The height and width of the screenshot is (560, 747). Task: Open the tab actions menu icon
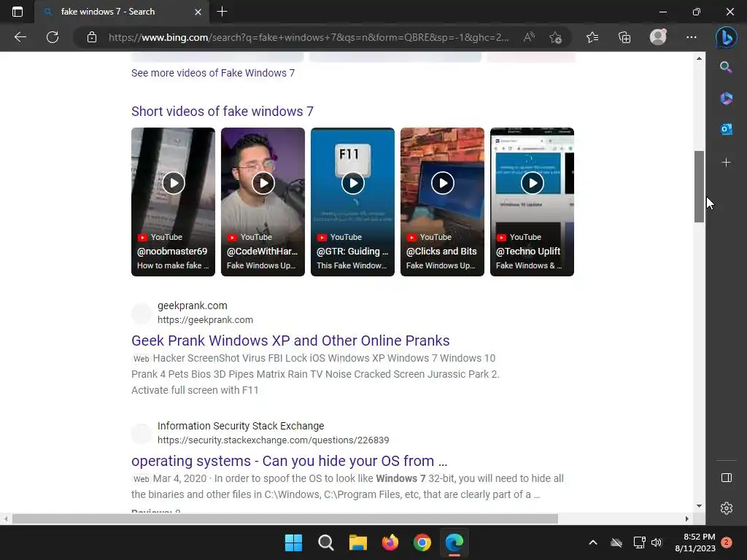coord(18,12)
